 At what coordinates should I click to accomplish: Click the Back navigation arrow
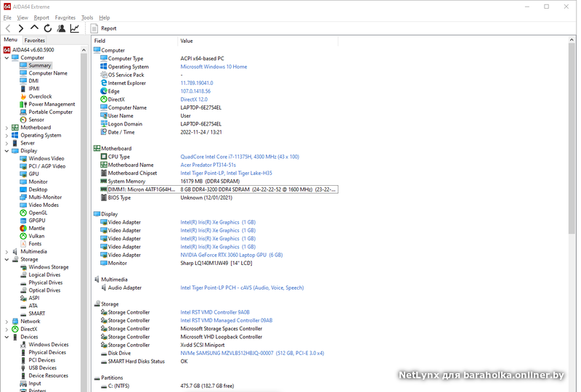8,28
